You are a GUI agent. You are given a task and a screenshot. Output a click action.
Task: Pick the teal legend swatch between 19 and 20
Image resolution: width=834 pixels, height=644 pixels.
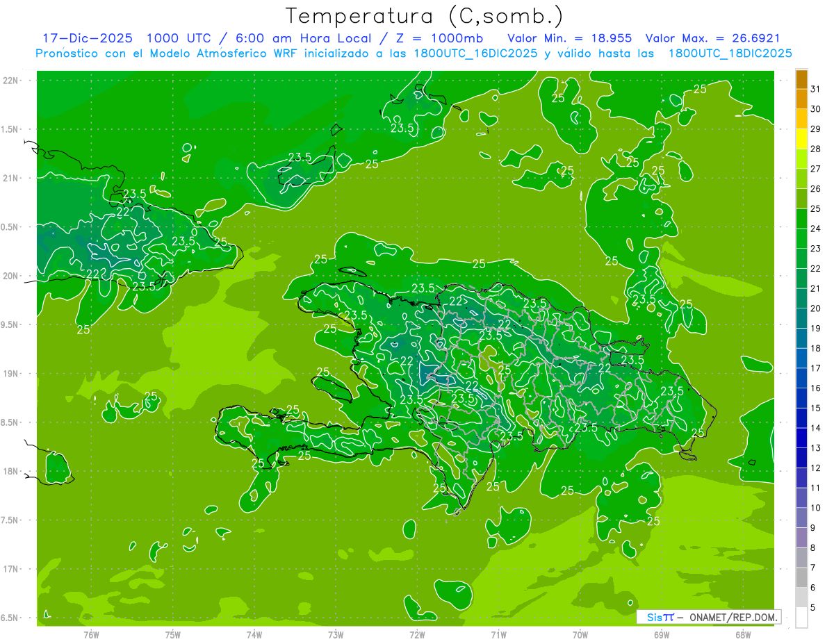pyautogui.click(x=802, y=318)
